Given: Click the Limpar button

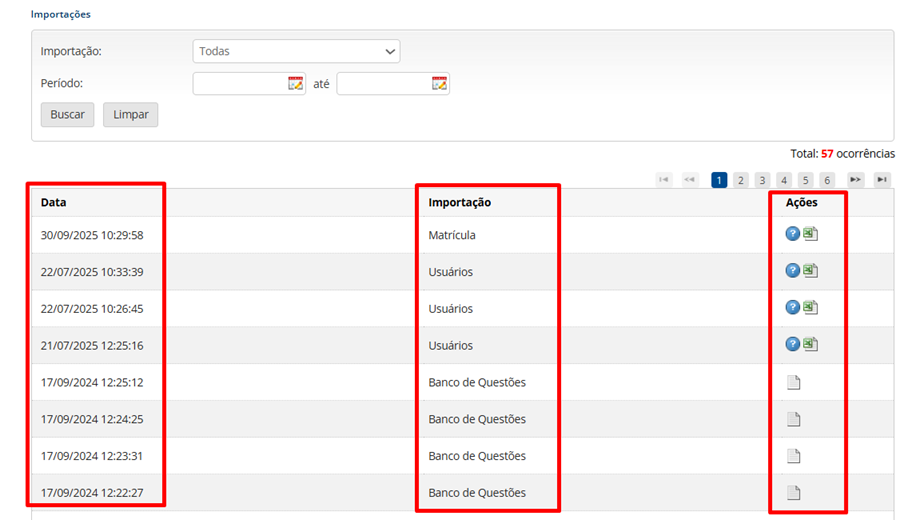Looking at the screenshot, I should tap(131, 114).
